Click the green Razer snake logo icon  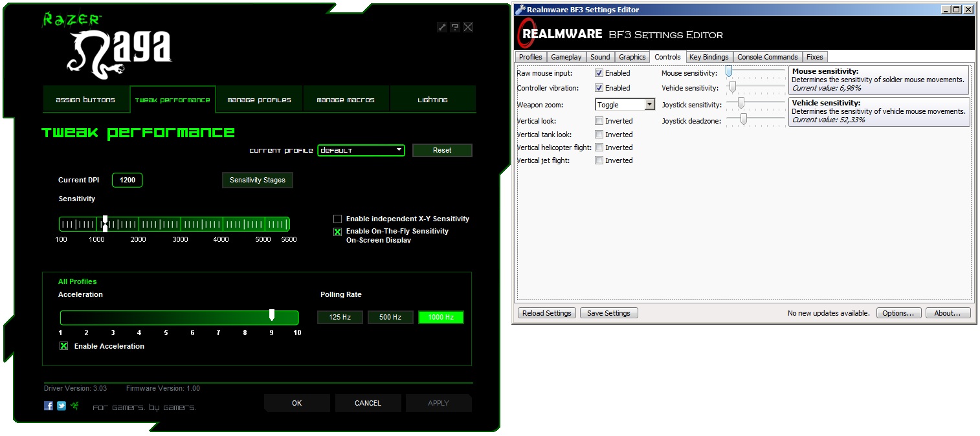click(x=75, y=406)
